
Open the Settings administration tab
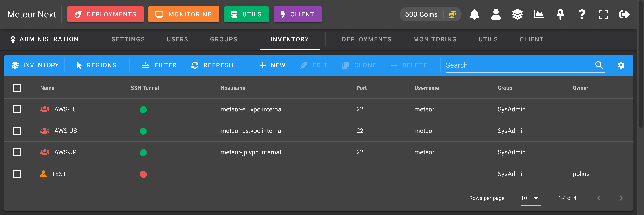coord(128,39)
